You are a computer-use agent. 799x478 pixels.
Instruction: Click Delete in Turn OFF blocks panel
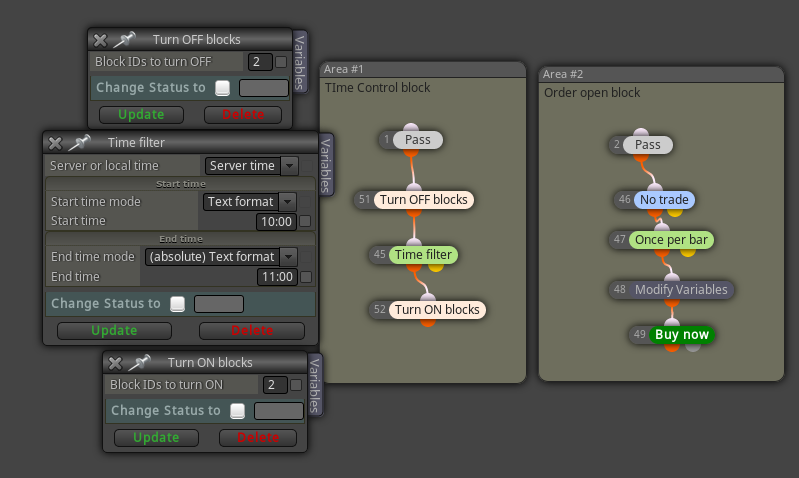coord(243,115)
